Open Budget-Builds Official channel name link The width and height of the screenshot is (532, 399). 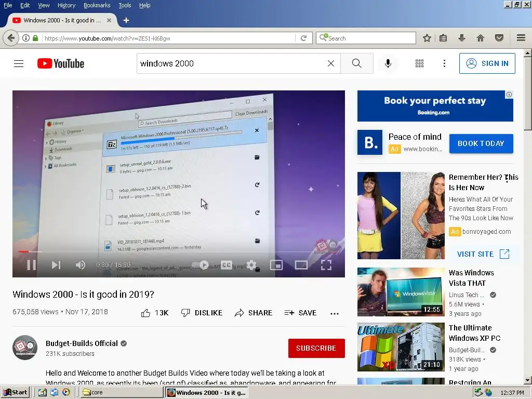click(82, 343)
